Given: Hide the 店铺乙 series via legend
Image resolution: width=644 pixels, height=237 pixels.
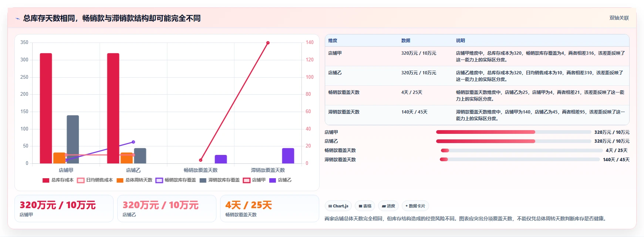Looking at the screenshot, I should point(280,180).
